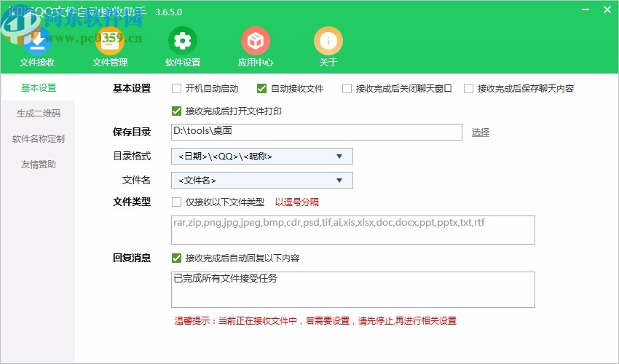
Task: Select the 生成二维码 sidebar tab
Action: (39, 114)
